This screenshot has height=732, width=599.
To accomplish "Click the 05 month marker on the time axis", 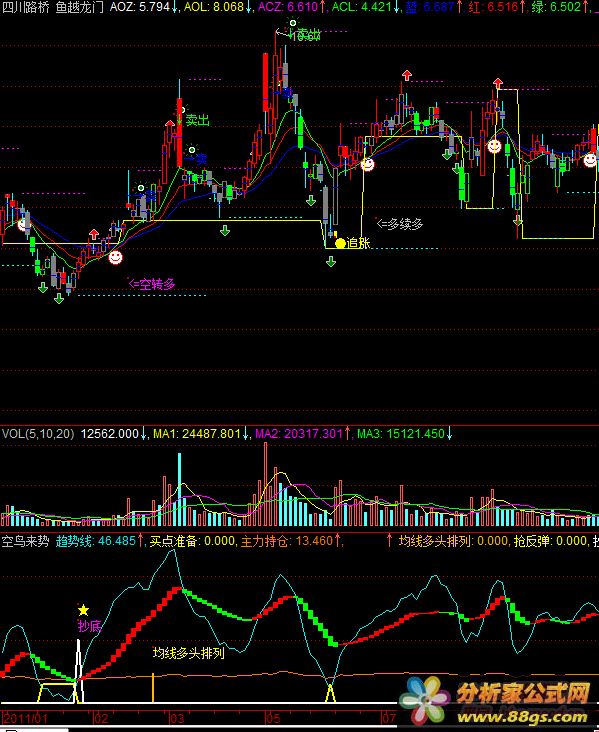I will coord(273,718).
